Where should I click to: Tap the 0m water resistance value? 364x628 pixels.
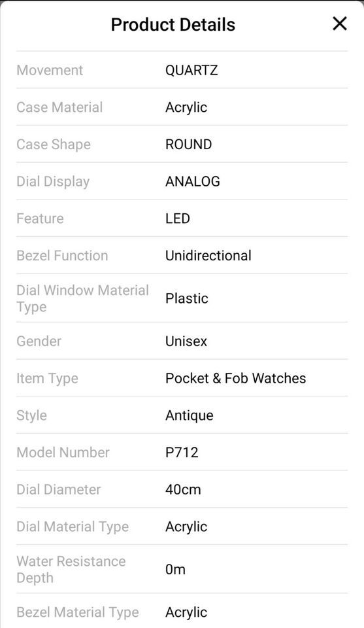tap(175, 569)
